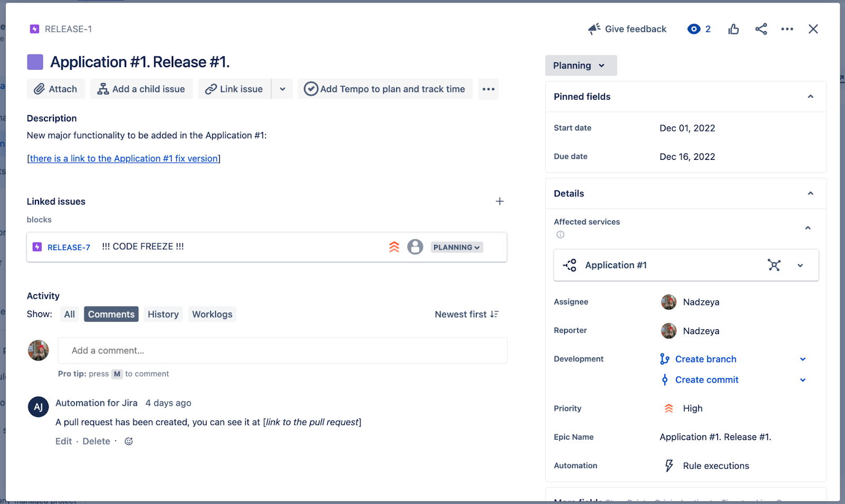
Task: Click the RELEASE-1 issue type icon
Action: point(34,29)
